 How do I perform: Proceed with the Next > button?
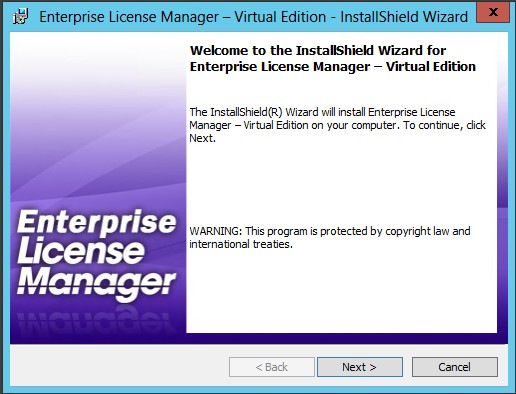coord(360,367)
